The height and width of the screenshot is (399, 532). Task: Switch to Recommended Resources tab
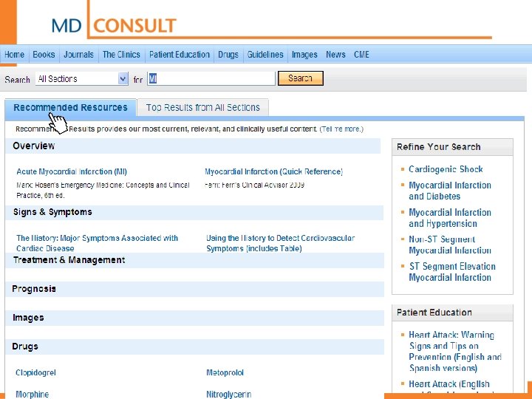[x=71, y=108]
